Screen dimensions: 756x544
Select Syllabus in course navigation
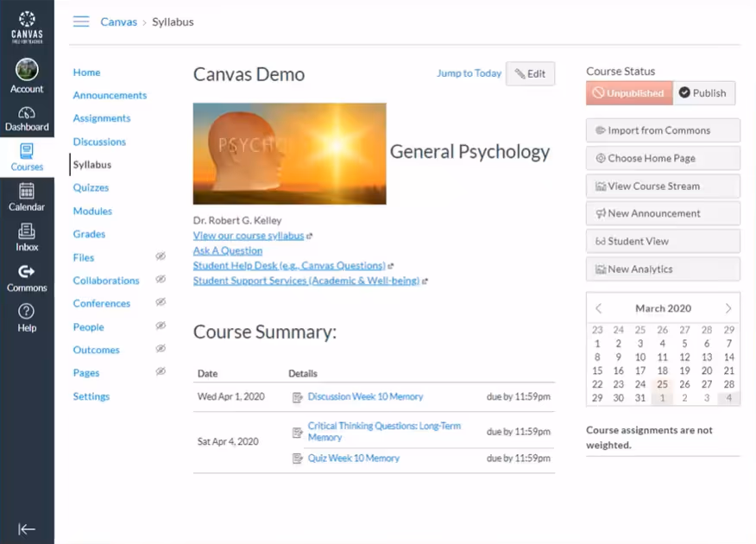pyautogui.click(x=92, y=164)
